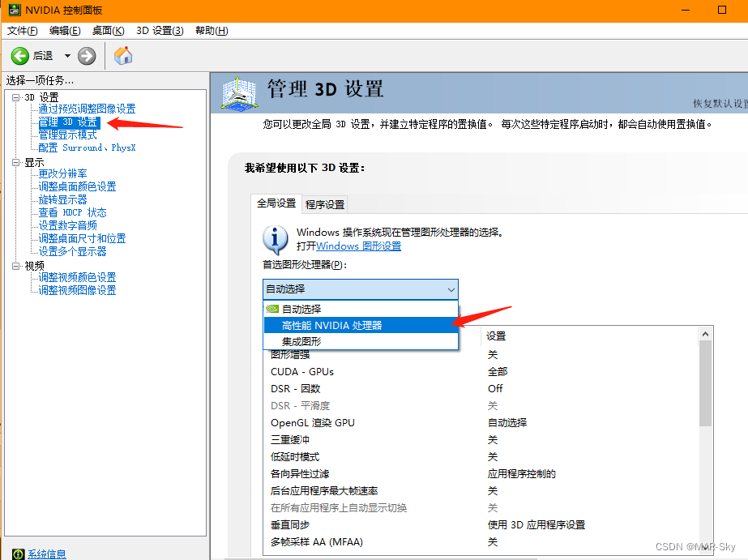Open 查看 HDCP 状态 task

point(72,212)
